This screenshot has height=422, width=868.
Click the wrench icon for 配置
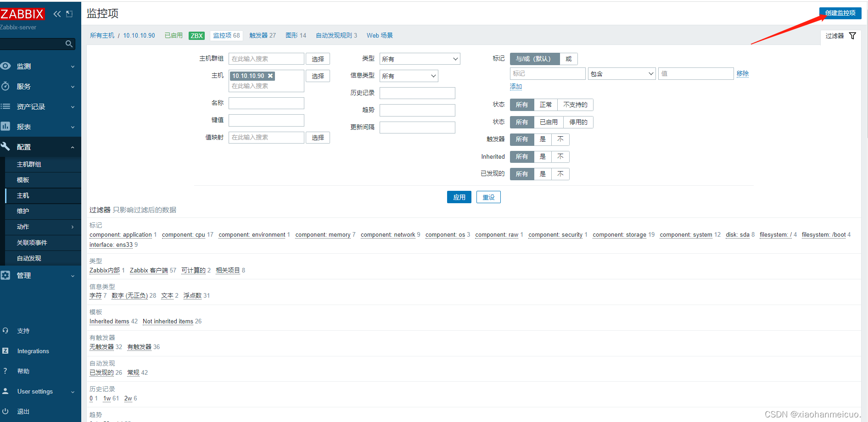point(6,146)
